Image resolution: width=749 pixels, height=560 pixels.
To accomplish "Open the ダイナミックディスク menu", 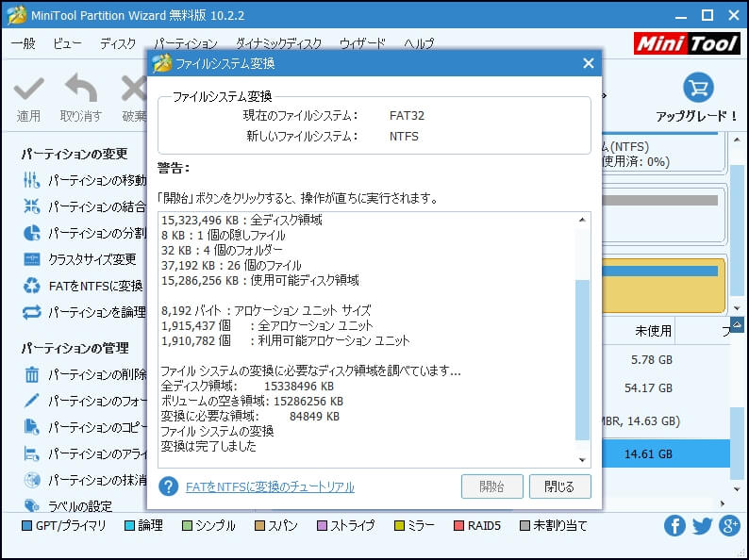I will pos(278,44).
